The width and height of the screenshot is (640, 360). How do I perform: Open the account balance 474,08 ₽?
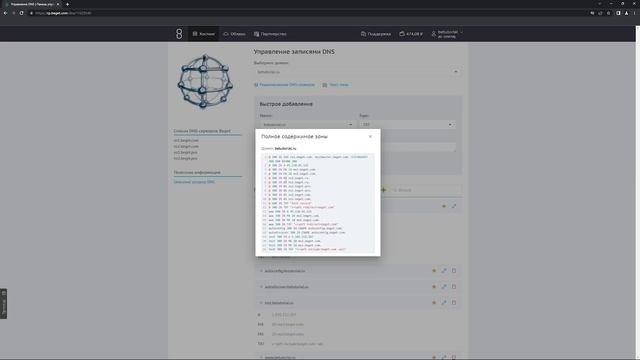[411, 34]
